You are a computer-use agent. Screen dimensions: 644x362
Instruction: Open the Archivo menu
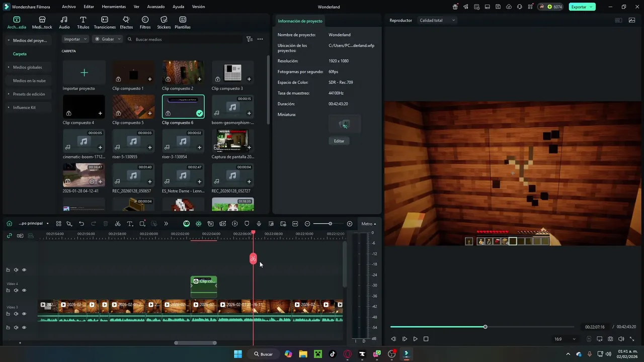point(69,7)
